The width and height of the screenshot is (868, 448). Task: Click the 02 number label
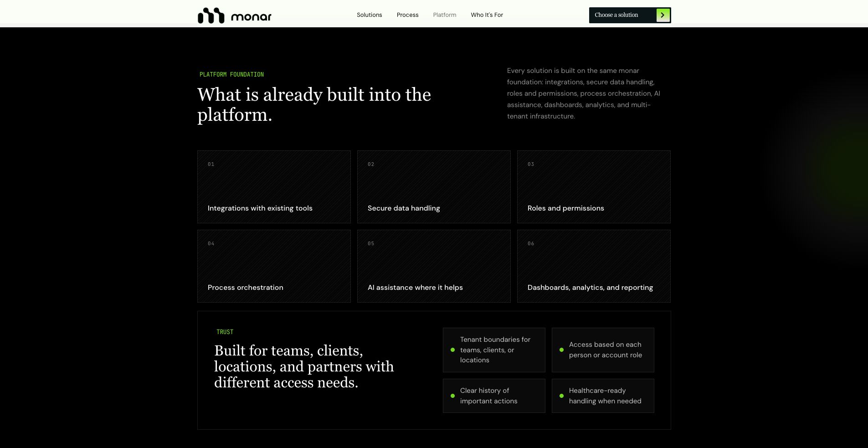(x=371, y=164)
